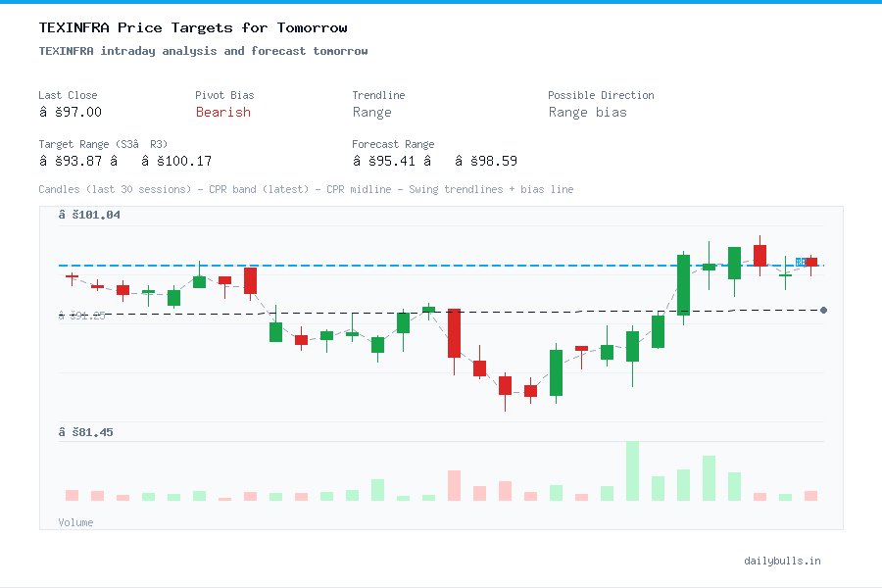Select the tallest green volume bar
The height and width of the screenshot is (588, 882).
[632, 470]
